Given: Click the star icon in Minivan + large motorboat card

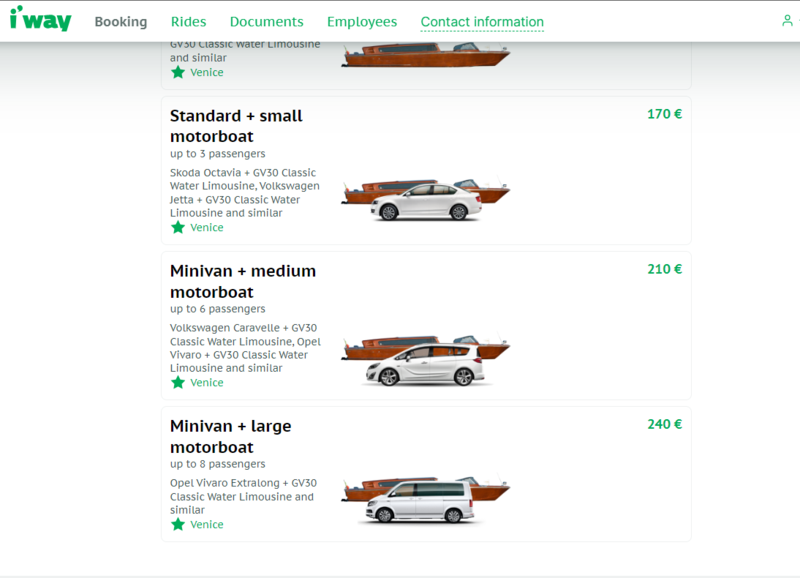Looking at the screenshot, I should (x=178, y=524).
